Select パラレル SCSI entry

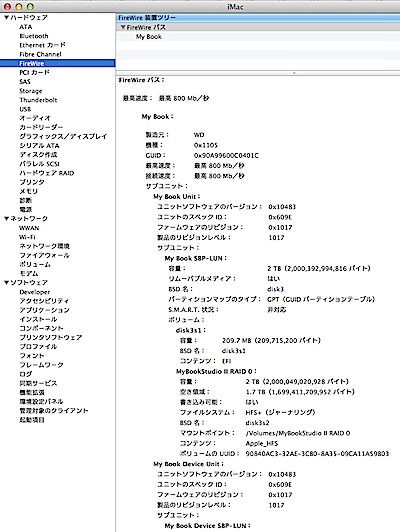pos(39,164)
